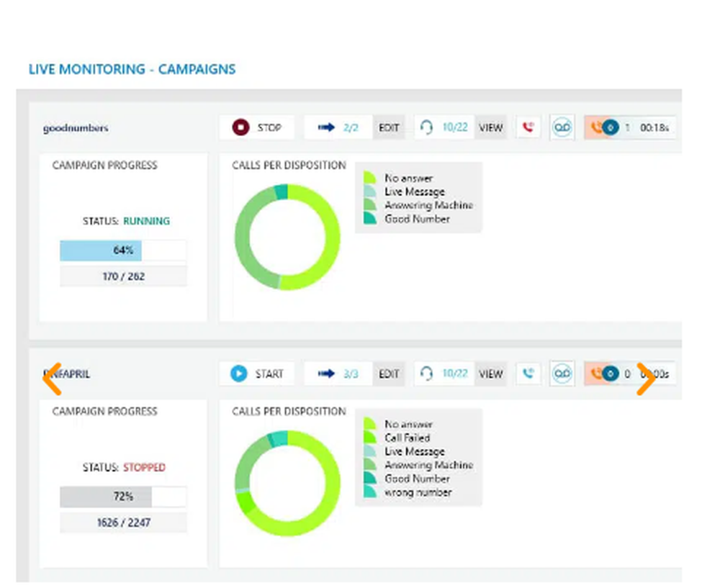Select No answer legend entry for PNFAPRIL
The width and height of the screenshot is (720, 588).
[x=409, y=424]
